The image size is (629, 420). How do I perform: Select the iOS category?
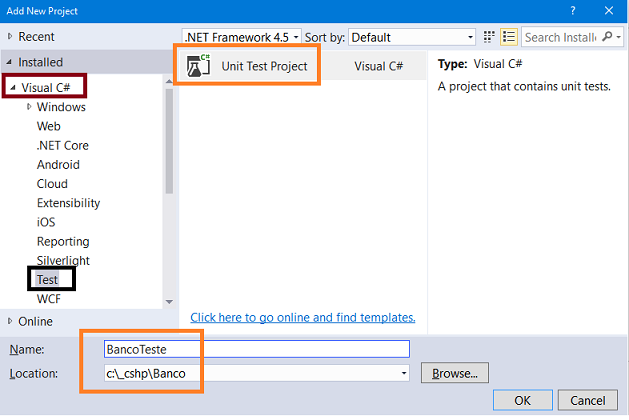click(x=46, y=222)
